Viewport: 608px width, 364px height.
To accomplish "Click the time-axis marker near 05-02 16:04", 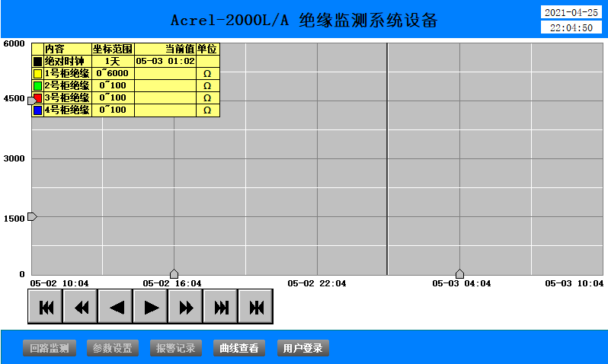I will pyautogui.click(x=174, y=273).
